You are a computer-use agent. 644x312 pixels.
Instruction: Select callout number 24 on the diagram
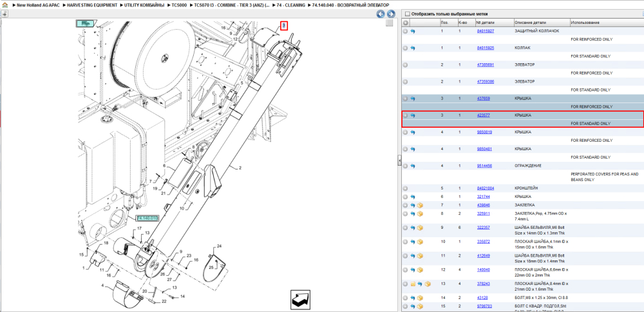coord(219,246)
